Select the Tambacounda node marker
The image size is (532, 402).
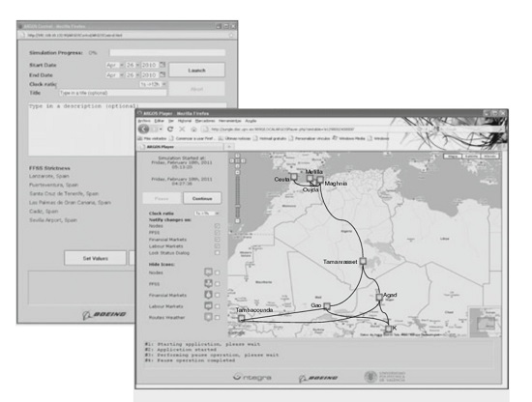click(241, 318)
